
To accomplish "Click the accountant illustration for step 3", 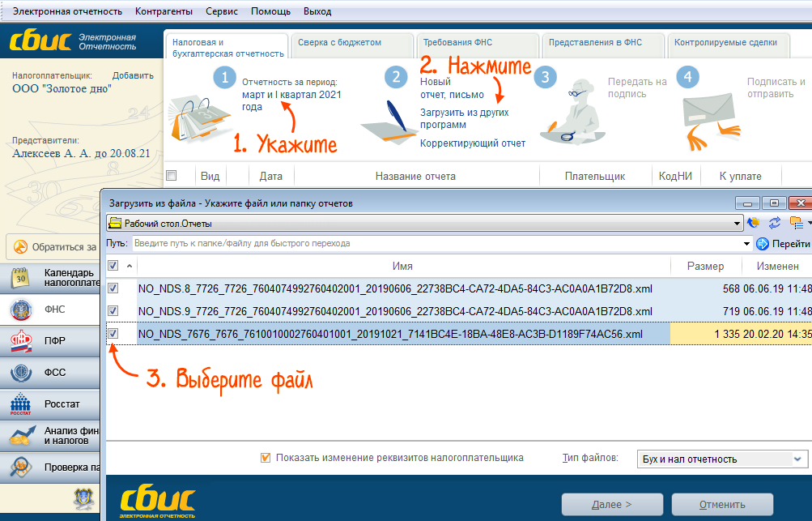I will pyautogui.click(x=572, y=113).
